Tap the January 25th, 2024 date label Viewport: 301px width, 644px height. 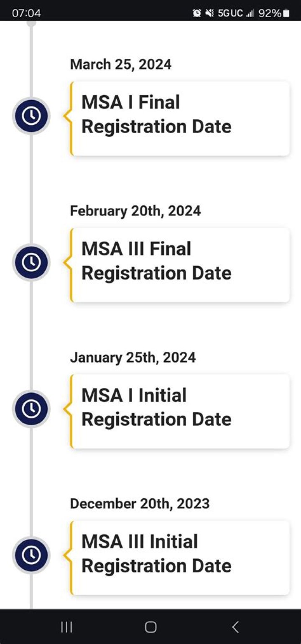tap(133, 358)
